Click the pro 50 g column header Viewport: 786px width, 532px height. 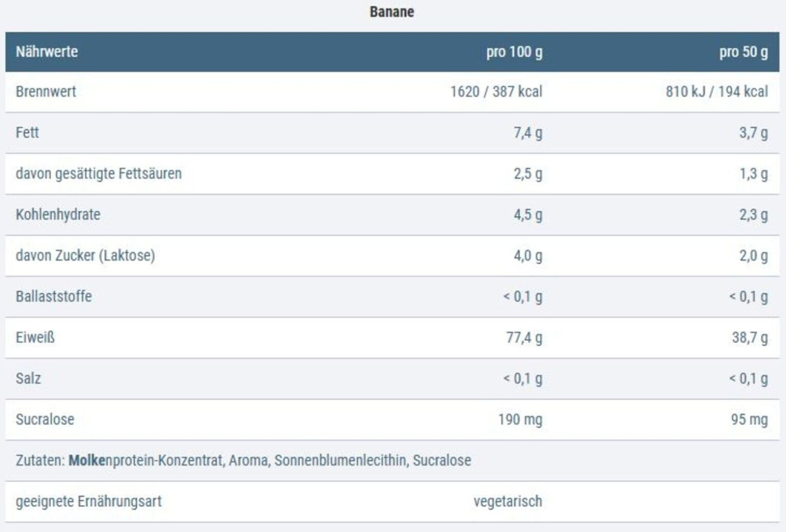coord(743,52)
